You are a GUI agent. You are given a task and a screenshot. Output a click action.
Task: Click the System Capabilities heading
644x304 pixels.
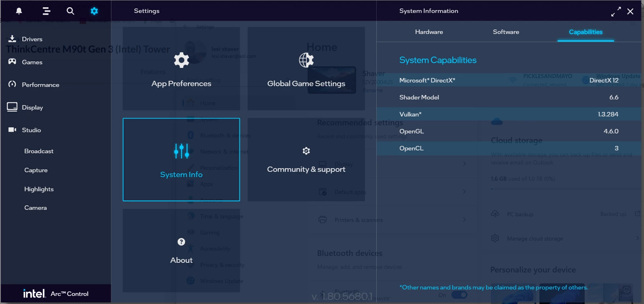[438, 60]
